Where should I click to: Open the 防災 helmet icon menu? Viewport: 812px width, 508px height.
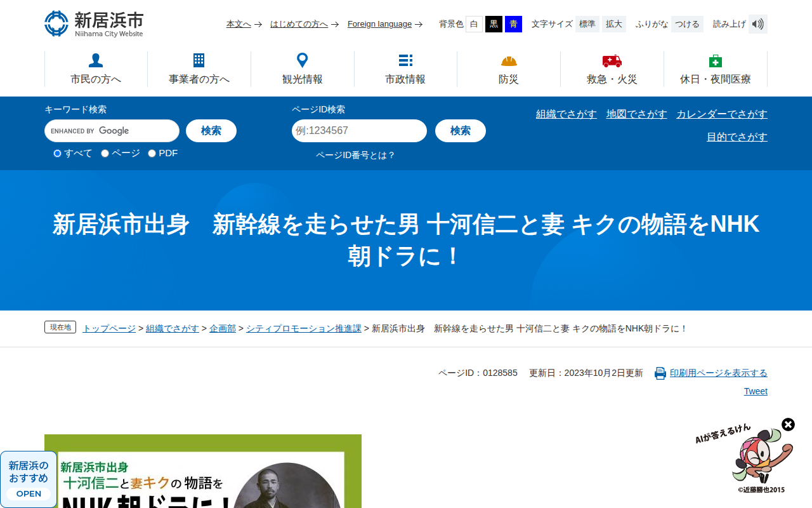pyautogui.click(x=509, y=69)
